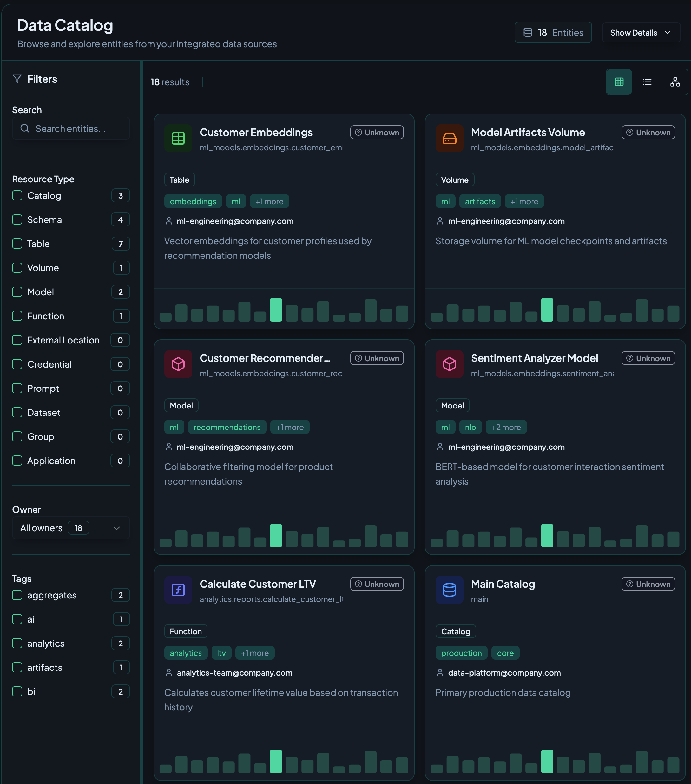The width and height of the screenshot is (691, 784).
Task: Click the Customer Embeddings table icon
Action: [178, 138]
